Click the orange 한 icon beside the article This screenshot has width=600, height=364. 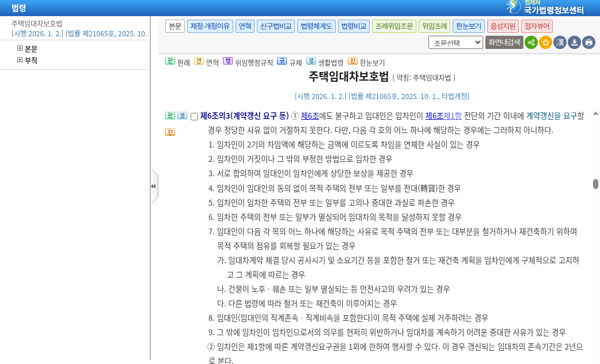(170, 132)
